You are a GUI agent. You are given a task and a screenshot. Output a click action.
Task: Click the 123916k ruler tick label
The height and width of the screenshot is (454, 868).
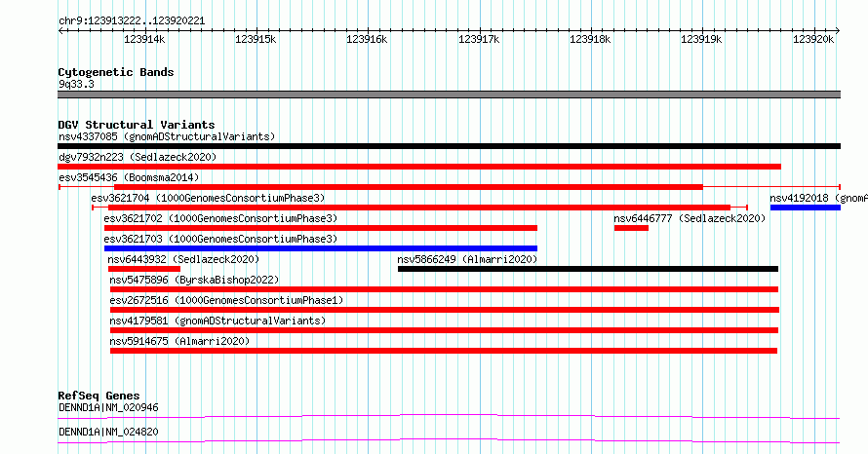point(367,39)
